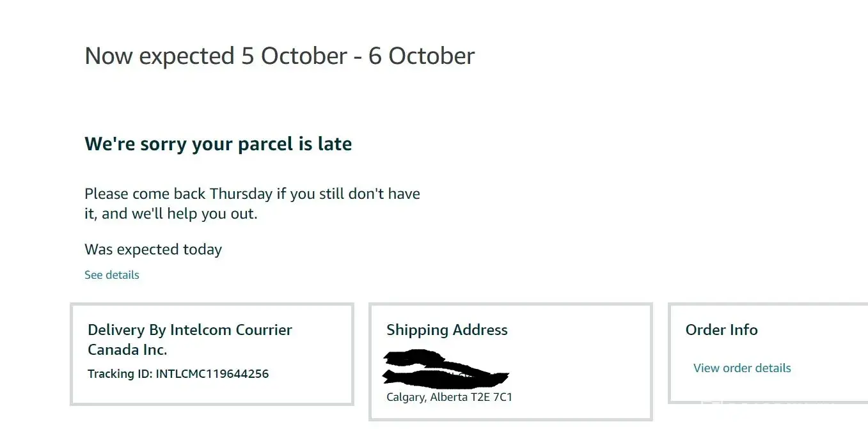Click the 'We're sorry your parcel is late' heading
The width and height of the screenshot is (868, 429).
[218, 144]
